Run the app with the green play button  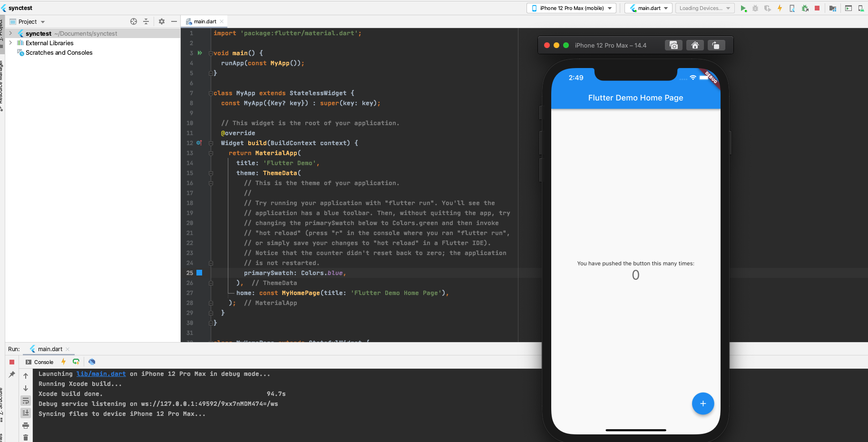click(x=743, y=8)
